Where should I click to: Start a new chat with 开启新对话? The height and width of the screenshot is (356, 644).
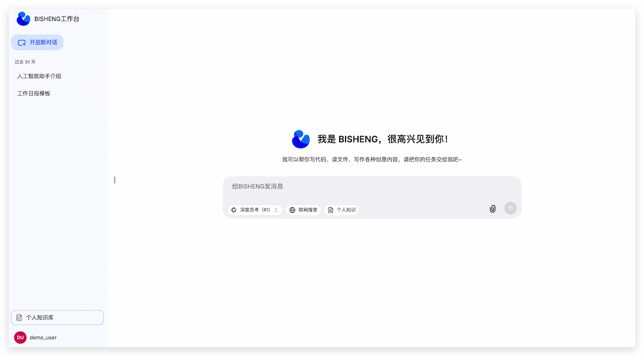(38, 42)
